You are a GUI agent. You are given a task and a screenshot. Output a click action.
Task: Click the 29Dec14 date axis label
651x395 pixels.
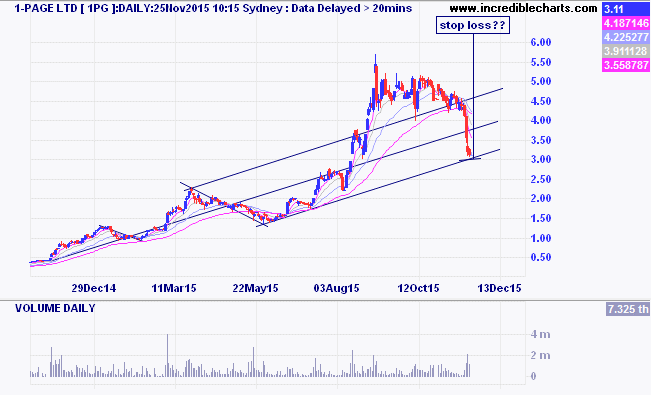point(94,288)
